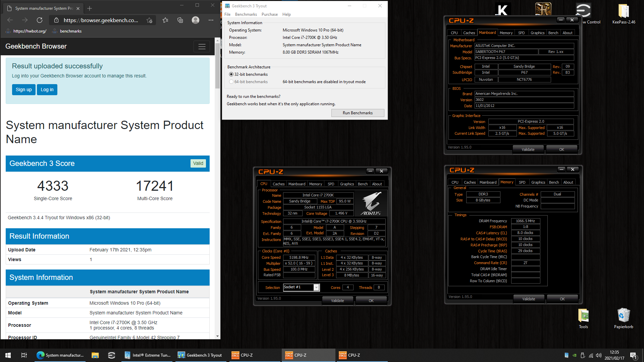Select 32-bit benchmarks radio button
The width and height of the screenshot is (644, 362).
[x=231, y=74]
